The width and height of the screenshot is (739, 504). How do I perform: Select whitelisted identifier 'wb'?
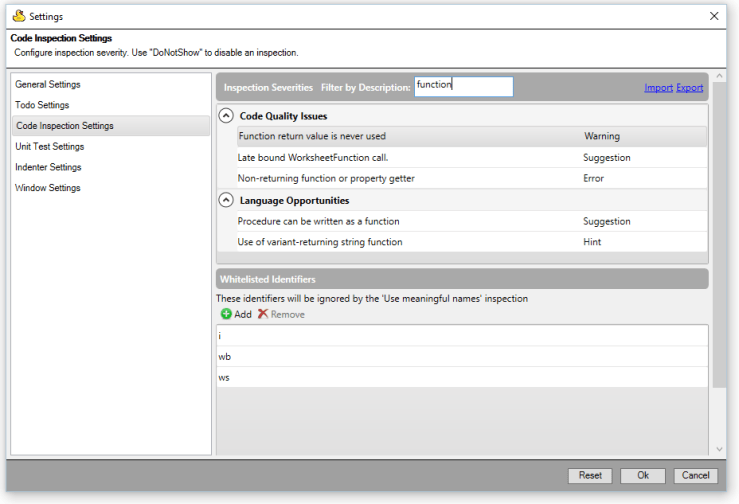pos(462,356)
